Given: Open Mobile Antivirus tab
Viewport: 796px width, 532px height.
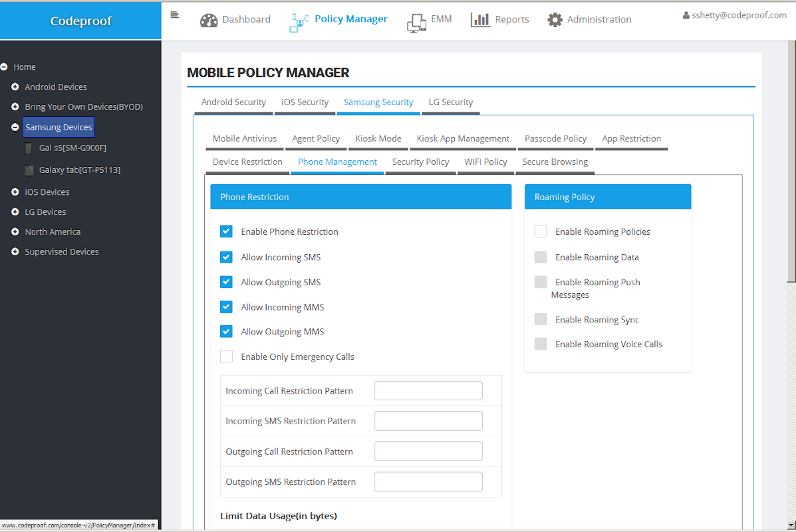Looking at the screenshot, I should 245,138.
